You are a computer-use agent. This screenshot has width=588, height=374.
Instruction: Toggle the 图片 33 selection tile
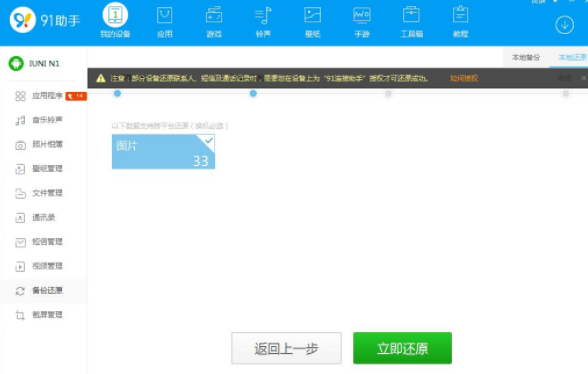pos(164,152)
